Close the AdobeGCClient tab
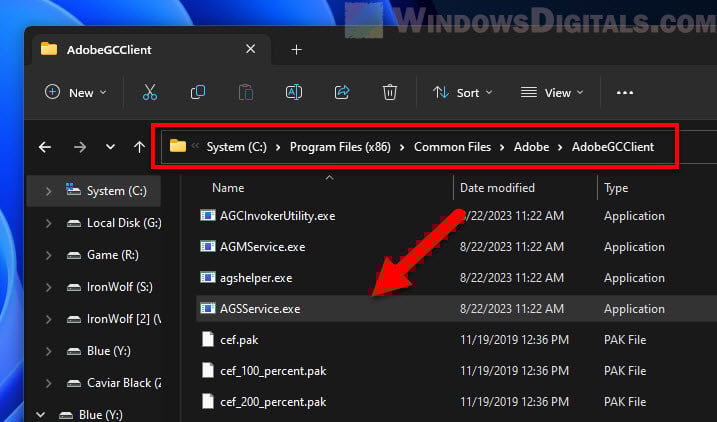The height and width of the screenshot is (422, 717). (251, 48)
